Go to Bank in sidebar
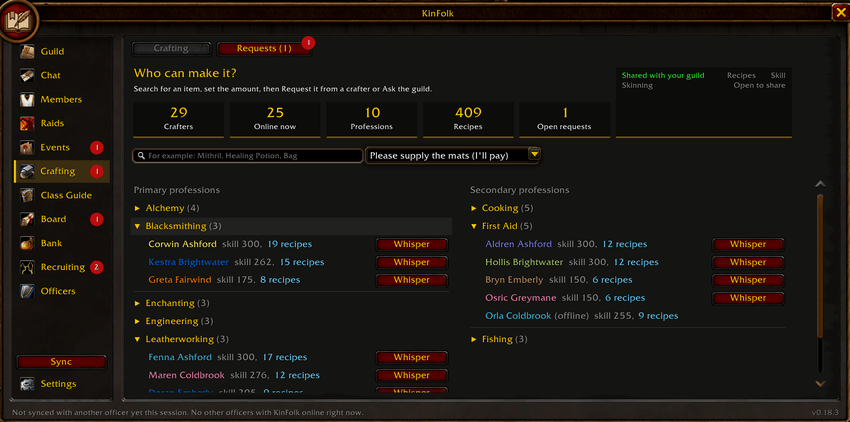This screenshot has height=422, width=850. pyautogui.click(x=51, y=243)
